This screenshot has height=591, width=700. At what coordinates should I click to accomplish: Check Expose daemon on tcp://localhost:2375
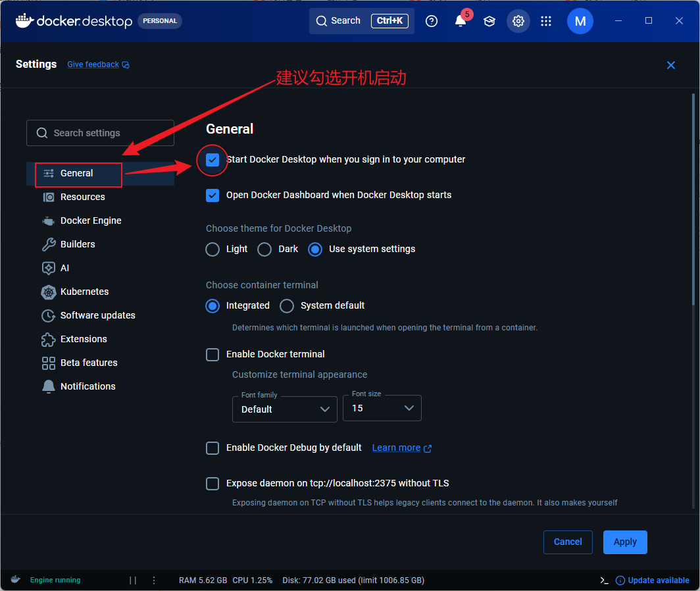click(x=213, y=484)
